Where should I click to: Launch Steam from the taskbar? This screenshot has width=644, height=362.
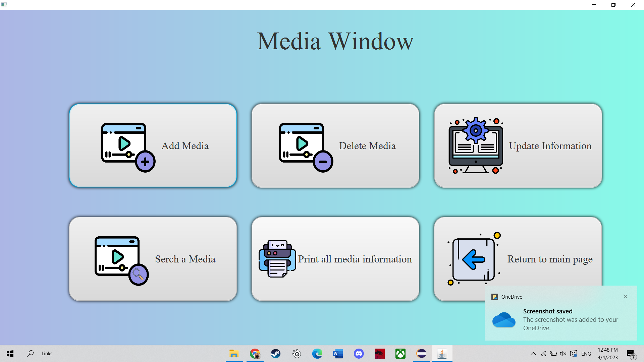click(276, 354)
